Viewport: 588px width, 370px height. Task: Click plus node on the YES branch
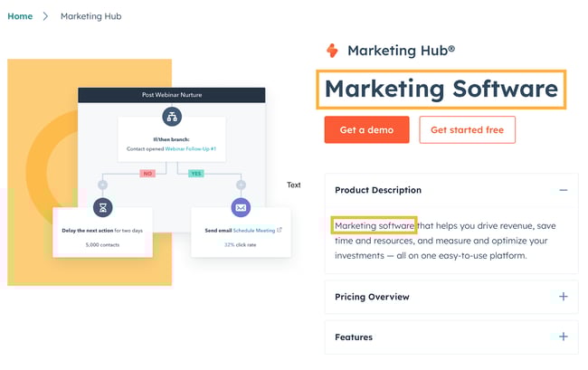(x=240, y=185)
